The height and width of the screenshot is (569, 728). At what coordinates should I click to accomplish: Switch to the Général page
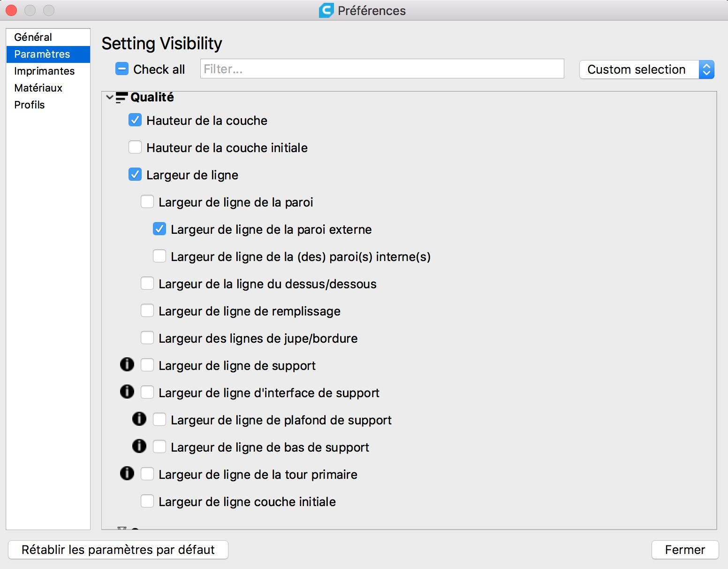pos(33,37)
